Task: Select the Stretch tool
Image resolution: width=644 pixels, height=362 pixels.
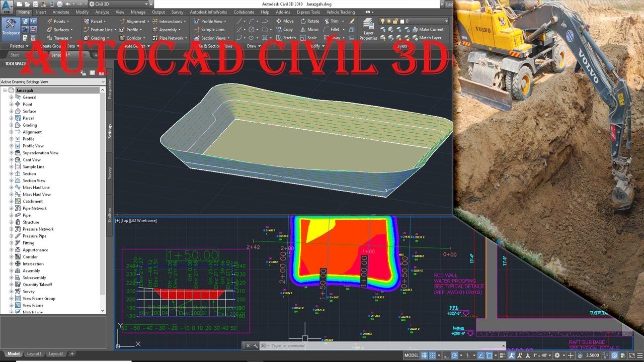Action: click(x=286, y=38)
